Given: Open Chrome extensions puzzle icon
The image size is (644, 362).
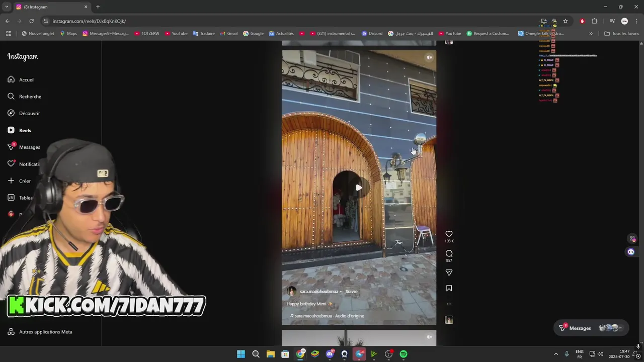Looking at the screenshot, I should coord(594,21).
